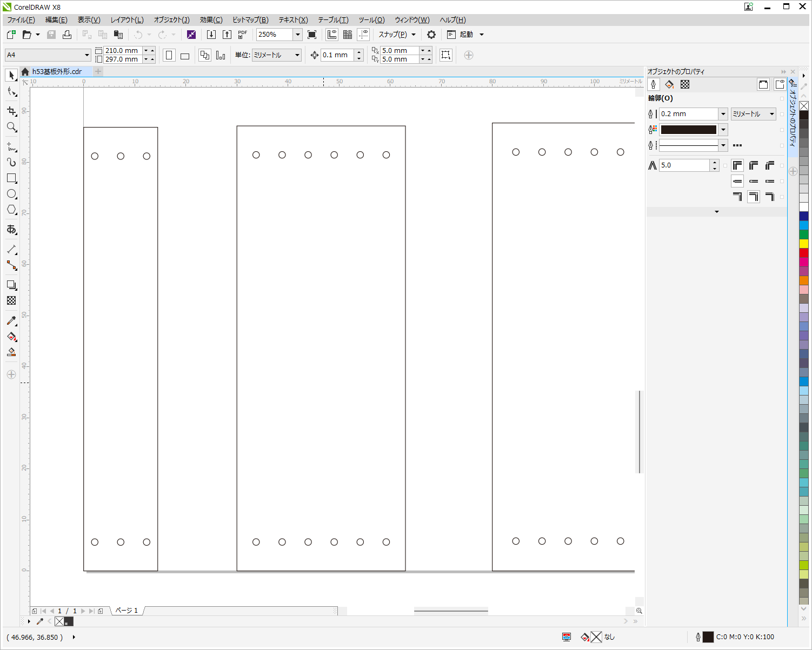Screen dimensions: 812x650
Task: Select the Rectangle tool
Action: 11,178
